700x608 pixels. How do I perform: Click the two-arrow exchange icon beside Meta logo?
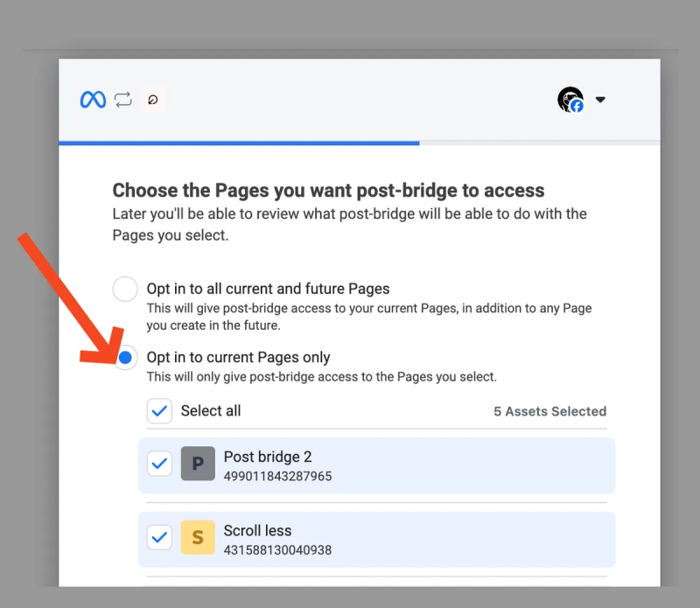point(122,100)
